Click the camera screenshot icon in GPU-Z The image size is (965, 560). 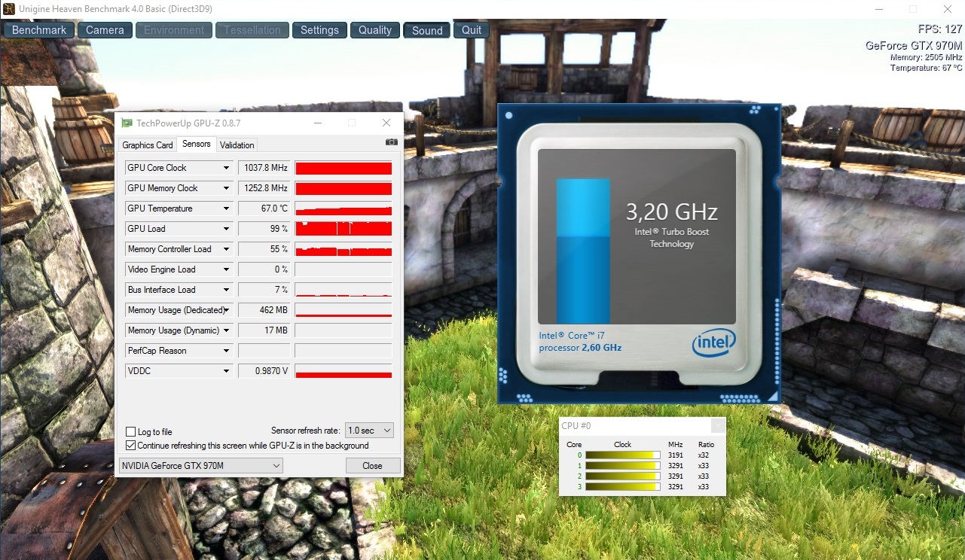point(392,142)
